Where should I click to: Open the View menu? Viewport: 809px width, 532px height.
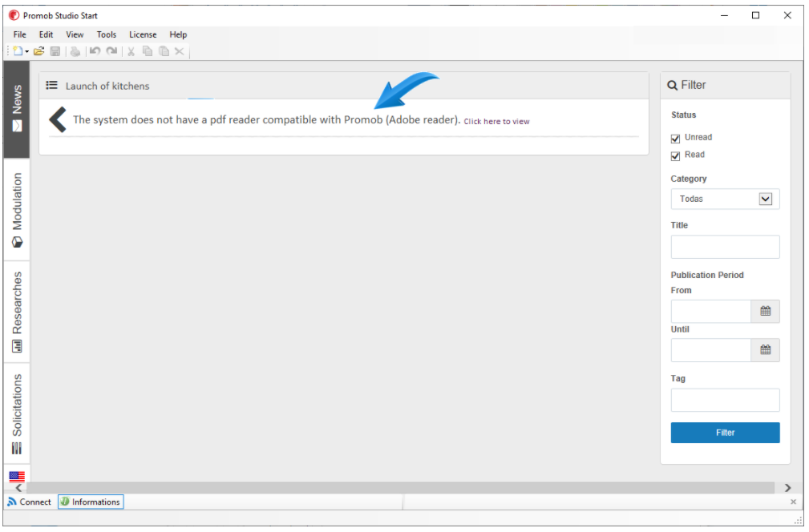[75, 34]
